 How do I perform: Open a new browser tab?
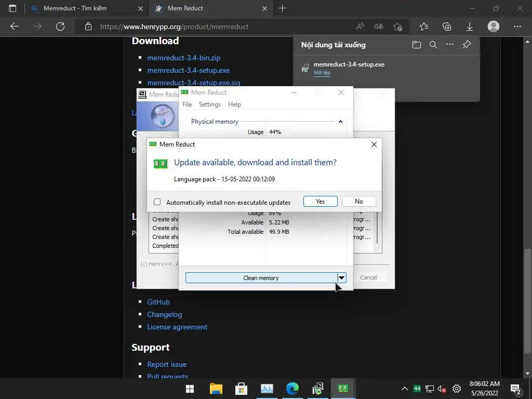282,8
